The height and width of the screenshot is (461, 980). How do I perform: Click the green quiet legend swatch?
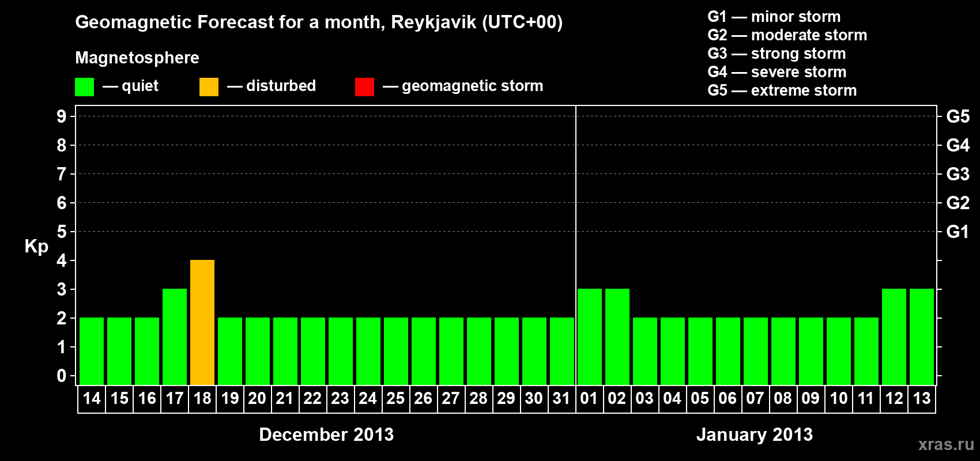[84, 87]
